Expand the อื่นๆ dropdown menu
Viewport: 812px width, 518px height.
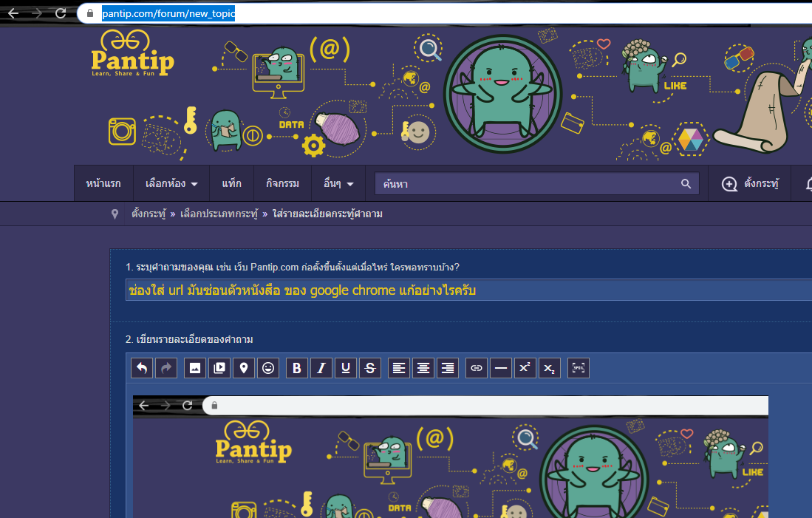338,183
